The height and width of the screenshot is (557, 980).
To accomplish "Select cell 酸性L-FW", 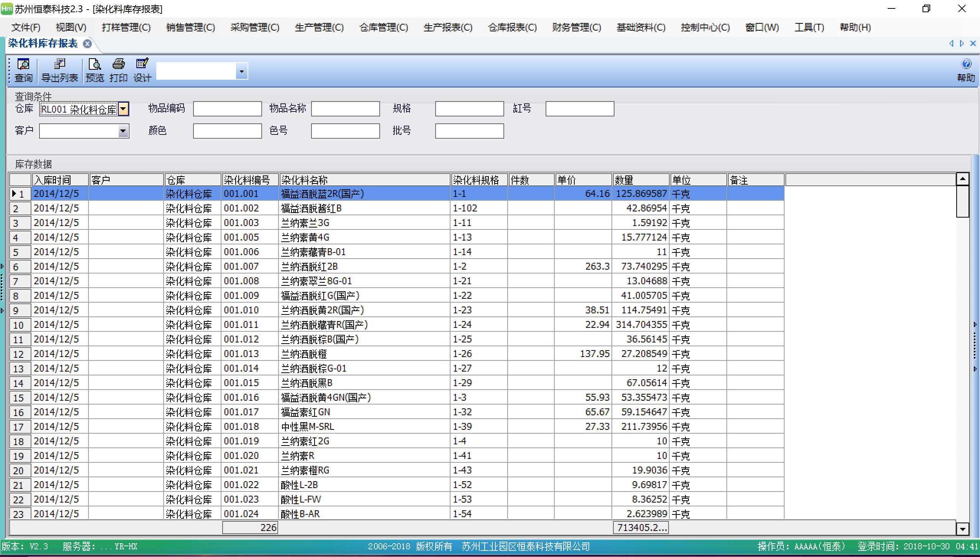I will (364, 500).
